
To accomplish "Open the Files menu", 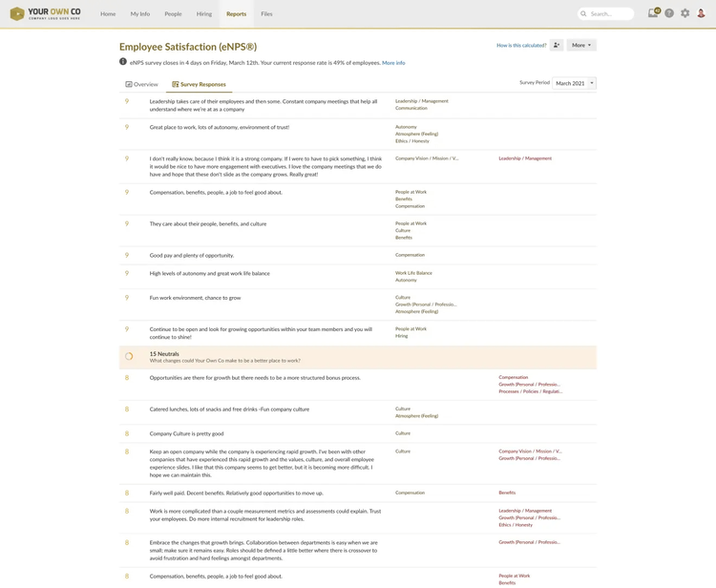I will (266, 13).
